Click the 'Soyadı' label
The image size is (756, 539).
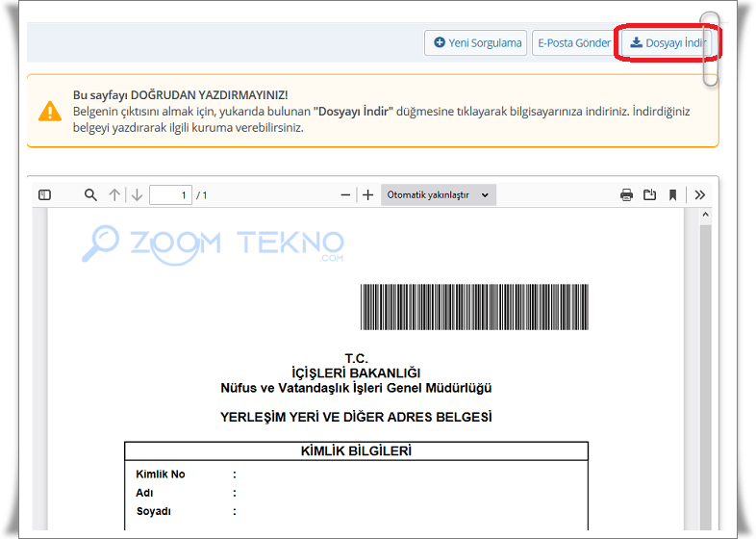(153, 511)
